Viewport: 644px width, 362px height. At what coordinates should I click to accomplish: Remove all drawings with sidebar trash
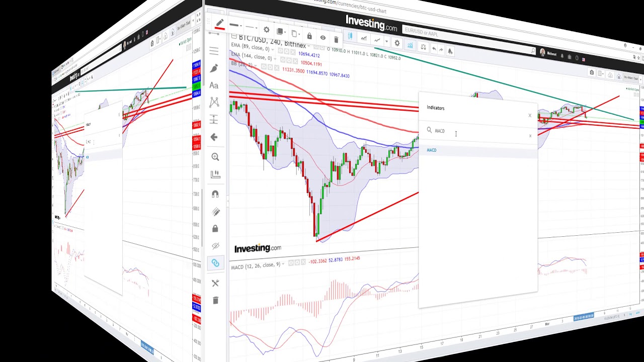[215, 300]
